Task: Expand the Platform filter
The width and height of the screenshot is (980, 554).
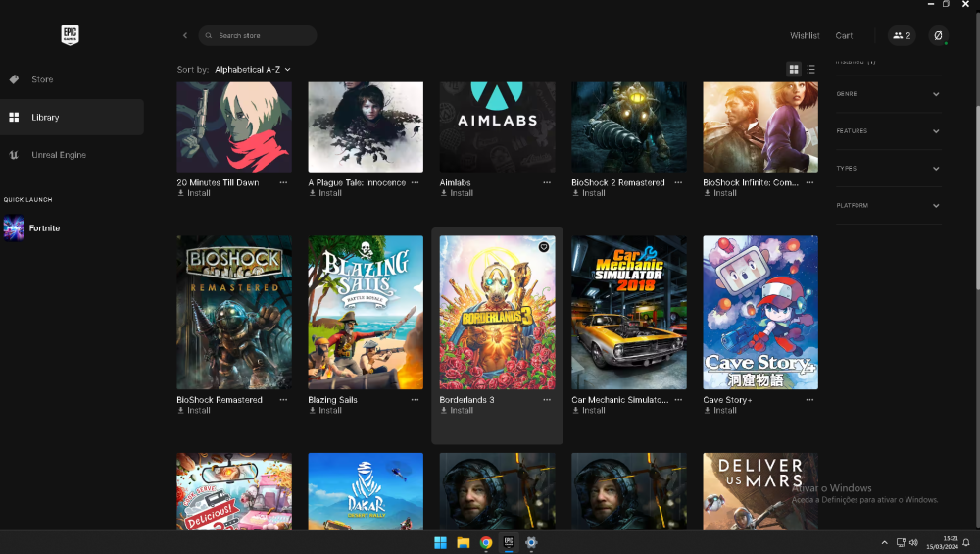Action: click(x=888, y=205)
